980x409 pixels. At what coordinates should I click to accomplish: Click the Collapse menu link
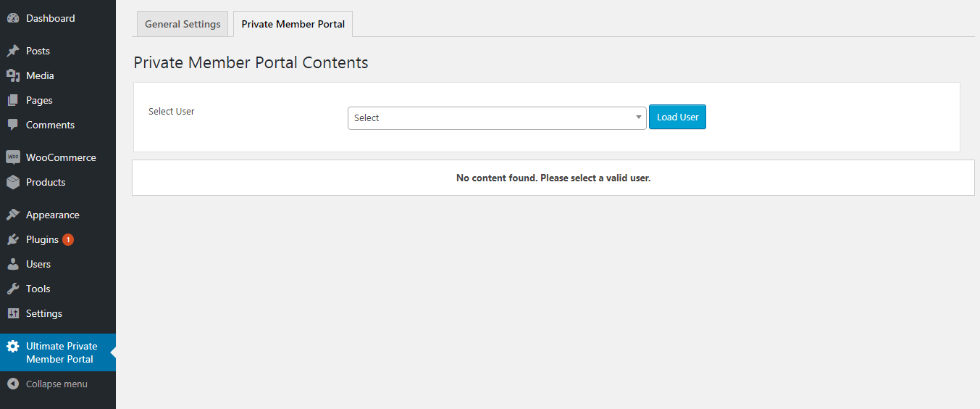tap(58, 384)
